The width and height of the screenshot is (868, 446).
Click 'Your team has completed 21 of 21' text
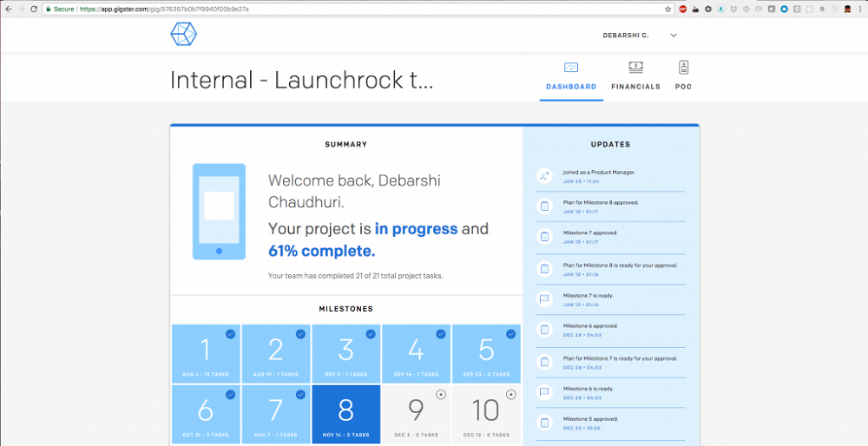(355, 275)
